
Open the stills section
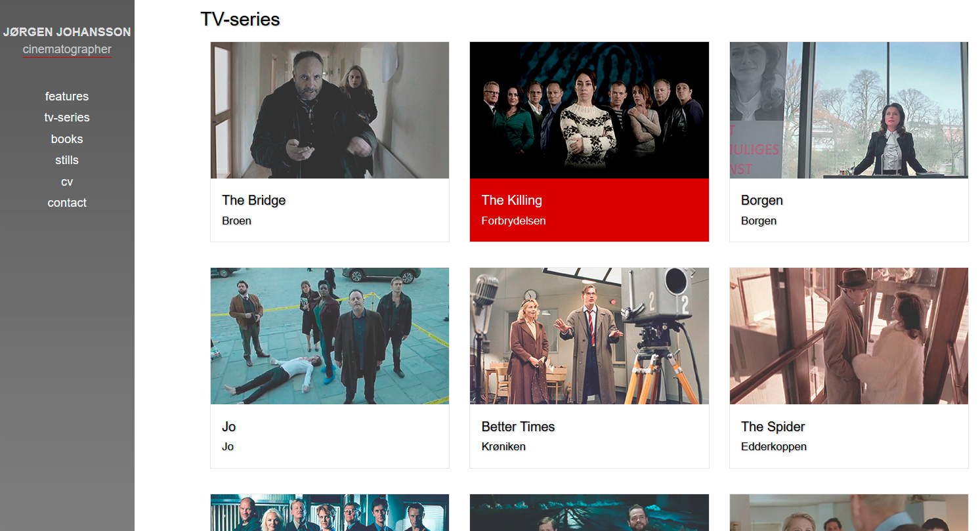coord(67,160)
